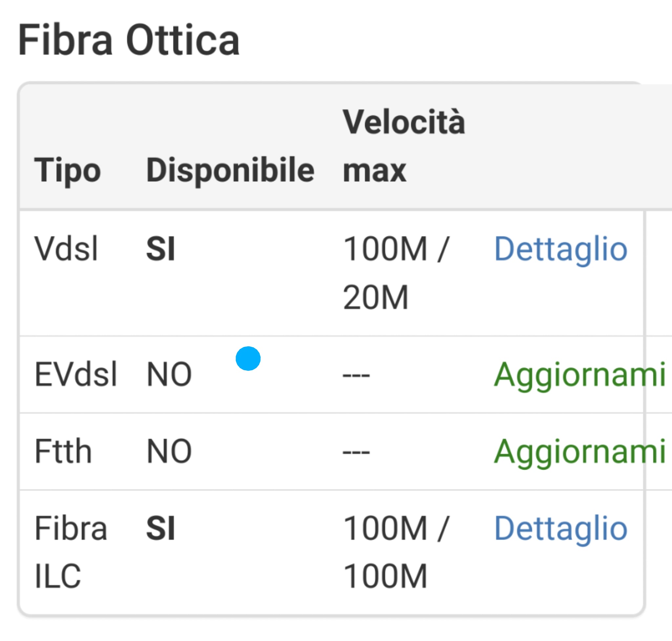Open the Dettaglio link for Fibra ILC
This screenshot has height=641, width=672.
pyautogui.click(x=561, y=528)
